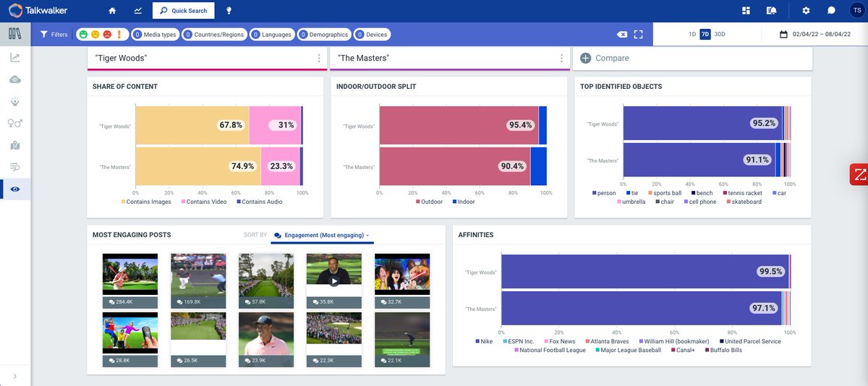Toggle the Contains Images legend entry
This screenshot has width=868, height=386.
(x=146, y=202)
